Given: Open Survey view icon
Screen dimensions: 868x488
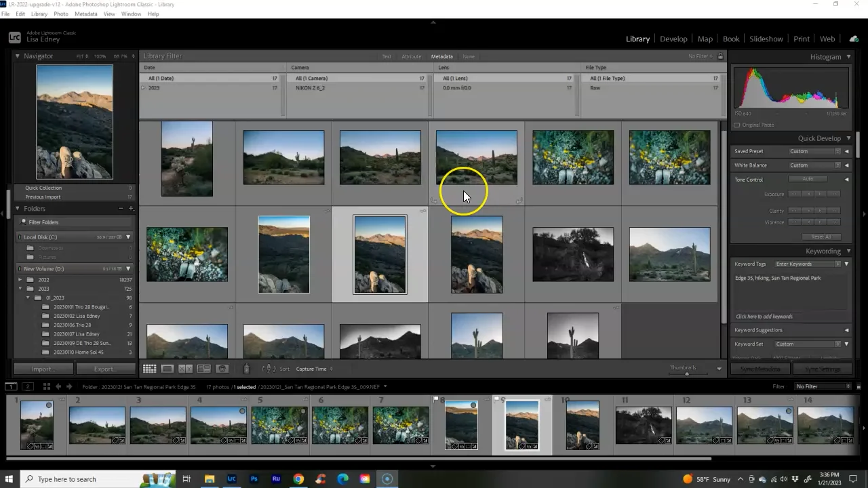Looking at the screenshot, I should pyautogui.click(x=203, y=369).
